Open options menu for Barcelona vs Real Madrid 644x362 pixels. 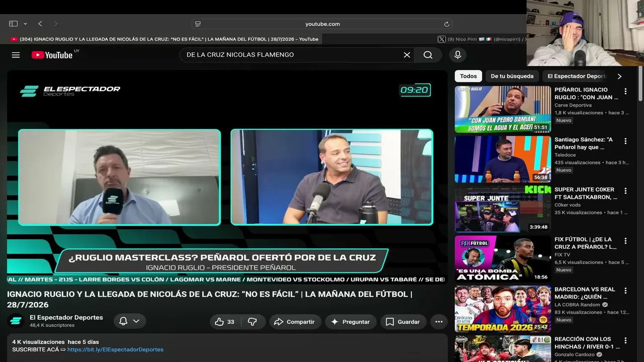(x=625, y=291)
